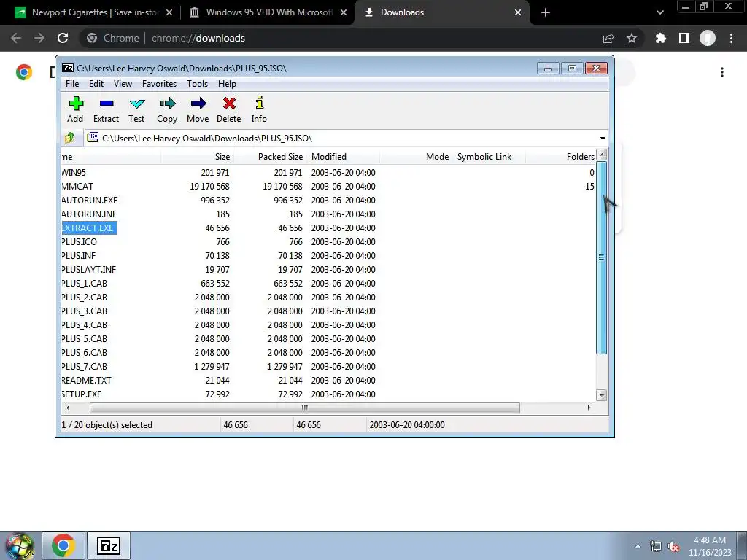Click the vertical scrollbar thumb
The width and height of the screenshot is (747, 560).
(602, 257)
